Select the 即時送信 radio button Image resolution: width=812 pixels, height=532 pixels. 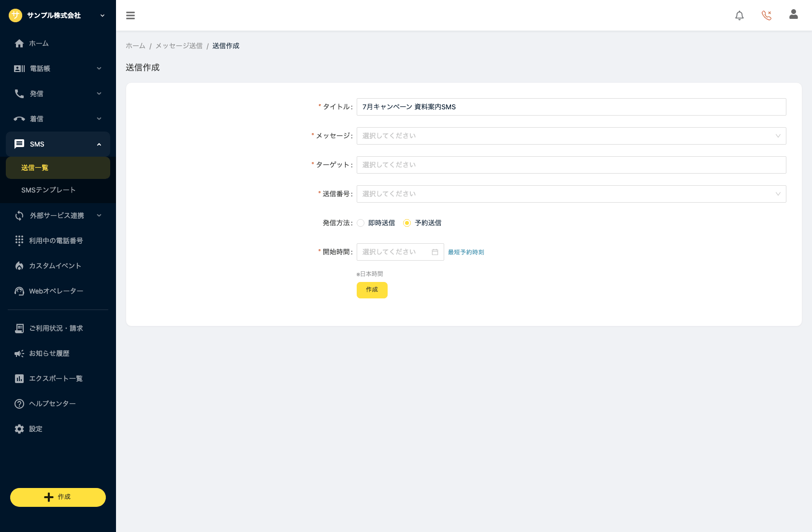coord(361,223)
